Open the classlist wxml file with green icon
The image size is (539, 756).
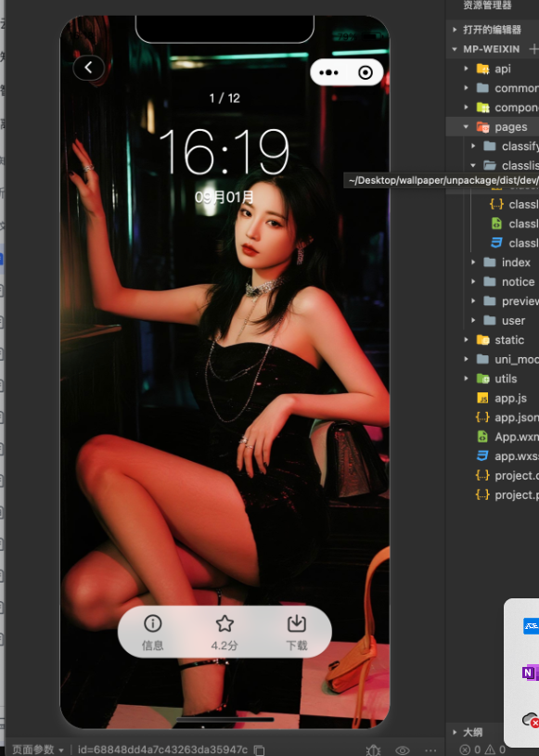click(493, 224)
